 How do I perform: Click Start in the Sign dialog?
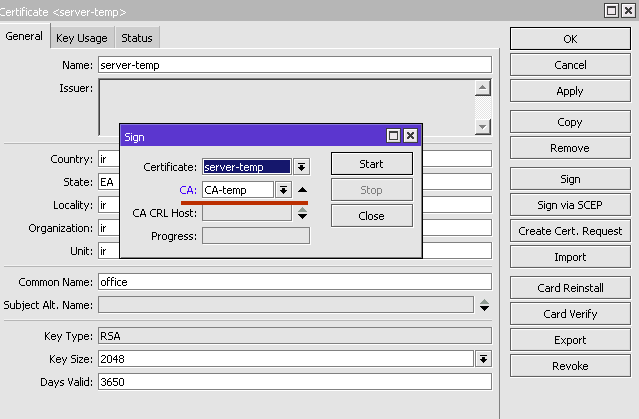click(x=371, y=163)
